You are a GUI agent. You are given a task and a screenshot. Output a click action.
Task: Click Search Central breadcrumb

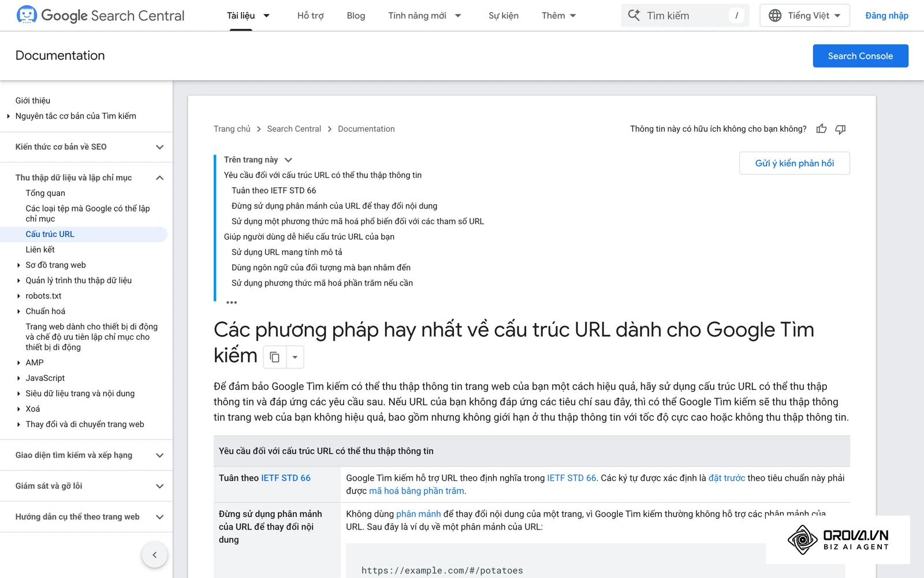point(294,129)
